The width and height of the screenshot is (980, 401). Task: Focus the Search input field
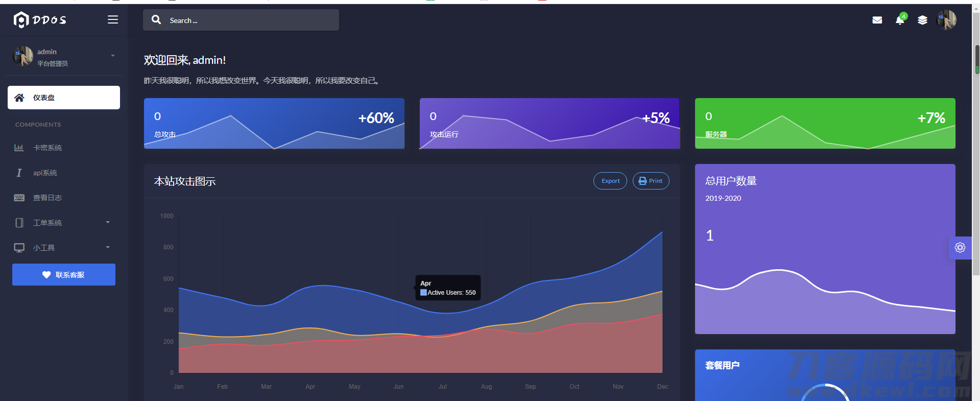point(241,20)
